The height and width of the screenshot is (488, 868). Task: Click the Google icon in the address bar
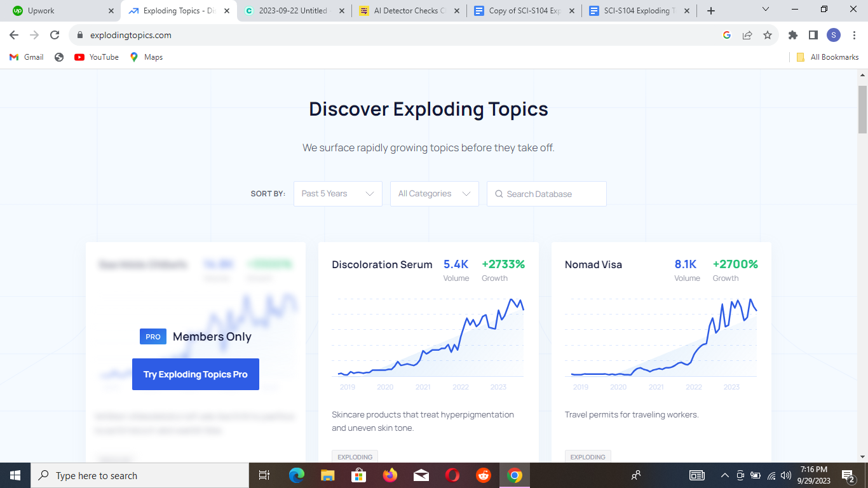[726, 35]
